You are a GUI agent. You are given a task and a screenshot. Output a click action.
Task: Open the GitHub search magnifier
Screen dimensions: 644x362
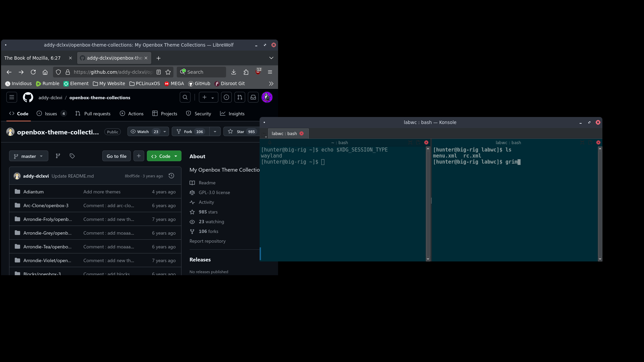[185, 97]
